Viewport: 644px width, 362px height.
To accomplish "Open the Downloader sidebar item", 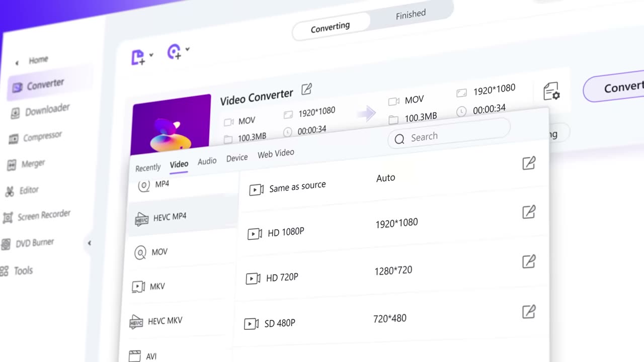I will [x=41, y=111].
